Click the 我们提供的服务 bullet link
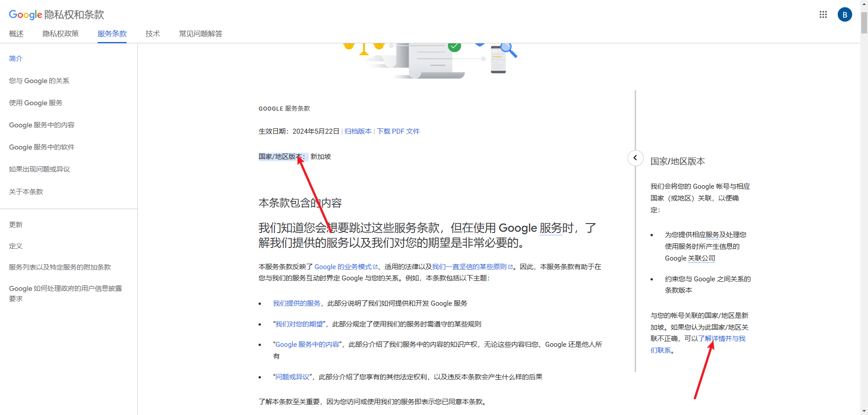The height and width of the screenshot is (415, 868). click(297, 303)
